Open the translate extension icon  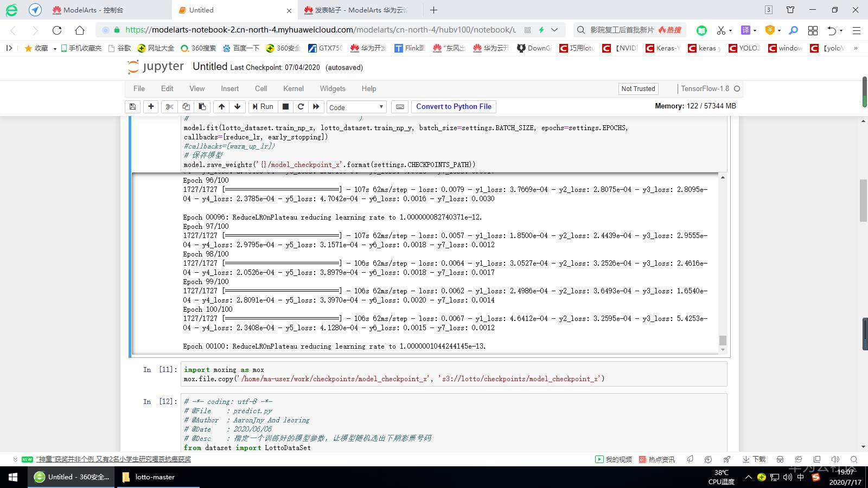point(746,30)
